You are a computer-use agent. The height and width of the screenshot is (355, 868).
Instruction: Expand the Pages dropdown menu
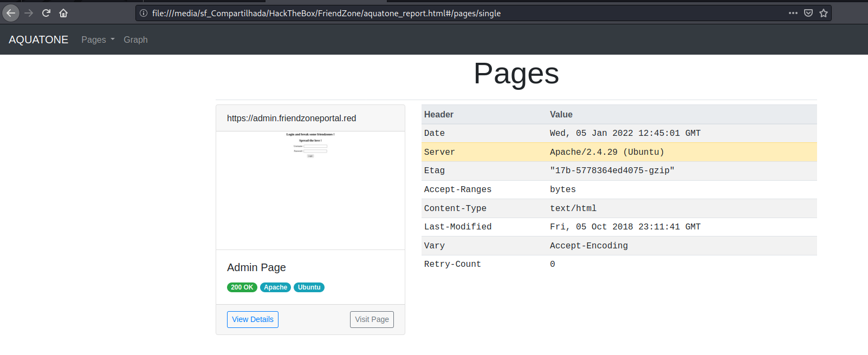click(98, 40)
